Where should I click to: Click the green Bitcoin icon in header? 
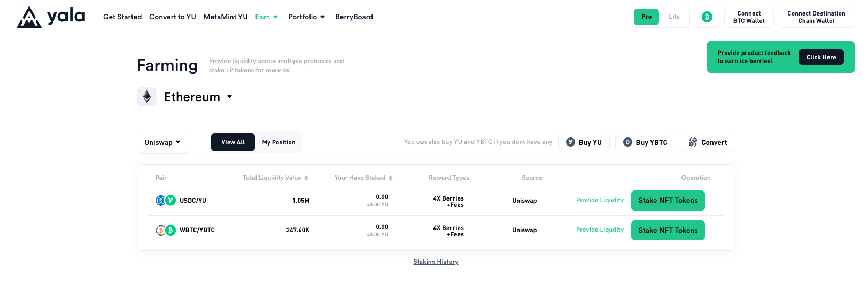pyautogui.click(x=707, y=17)
